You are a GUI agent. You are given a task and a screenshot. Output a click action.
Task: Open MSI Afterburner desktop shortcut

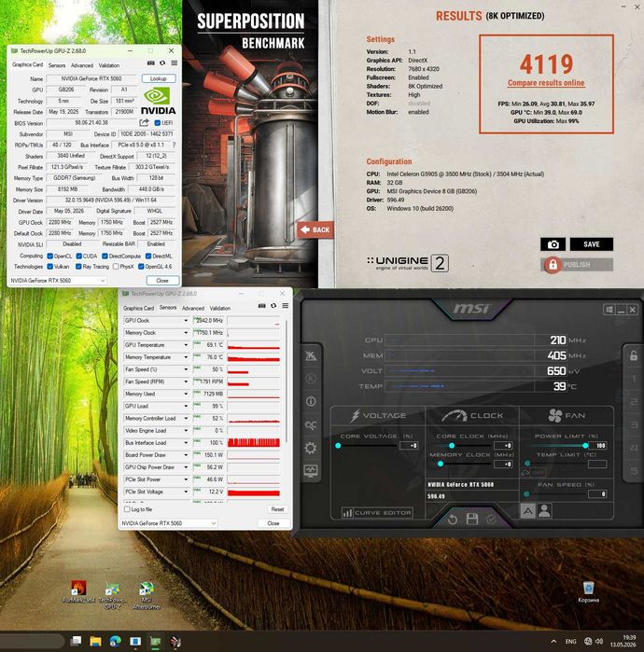click(147, 596)
